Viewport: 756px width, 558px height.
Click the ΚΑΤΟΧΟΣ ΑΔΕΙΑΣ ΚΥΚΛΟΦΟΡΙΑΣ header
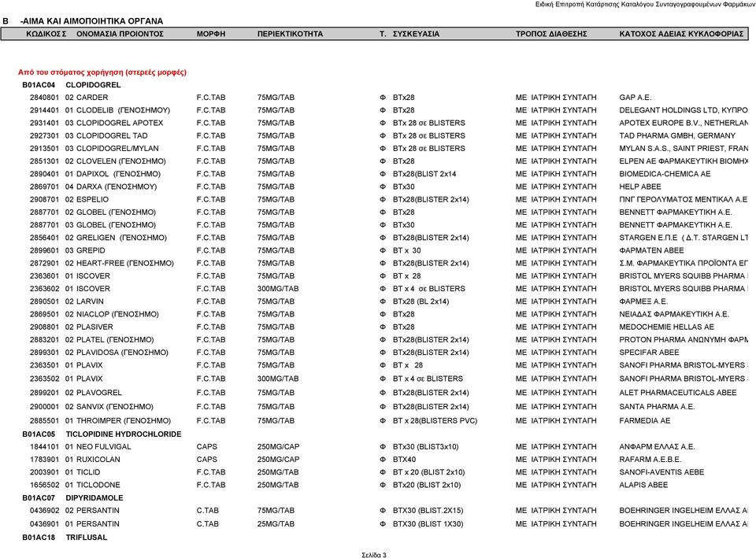(x=681, y=34)
